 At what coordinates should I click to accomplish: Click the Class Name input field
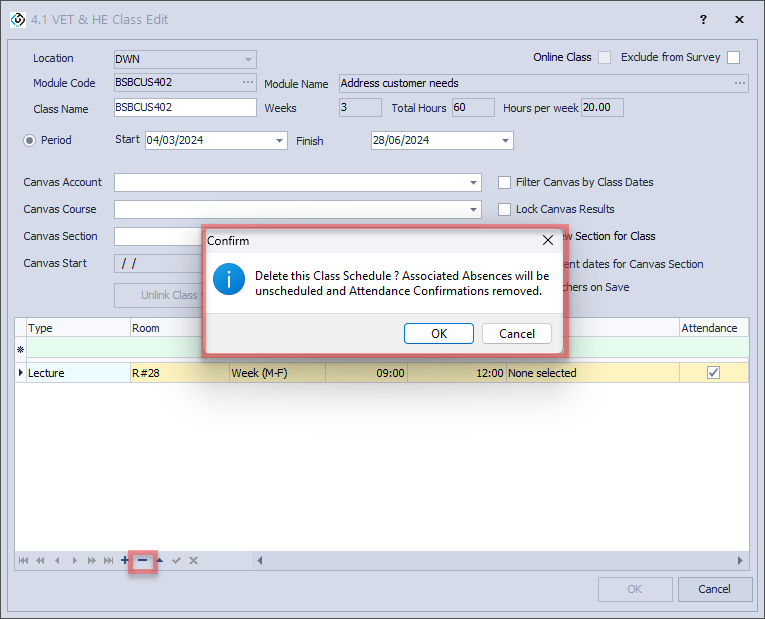coord(185,108)
